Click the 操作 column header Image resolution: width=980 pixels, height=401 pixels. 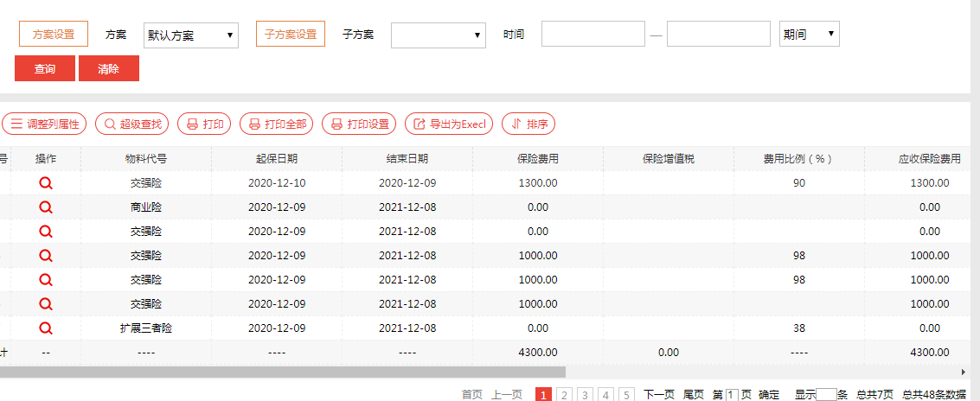[x=46, y=159]
